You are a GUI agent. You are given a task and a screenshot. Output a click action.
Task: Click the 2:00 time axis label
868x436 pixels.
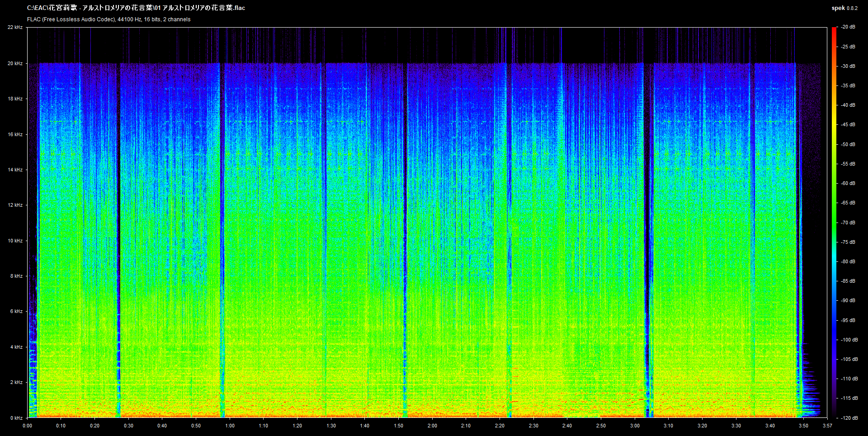coord(432,426)
